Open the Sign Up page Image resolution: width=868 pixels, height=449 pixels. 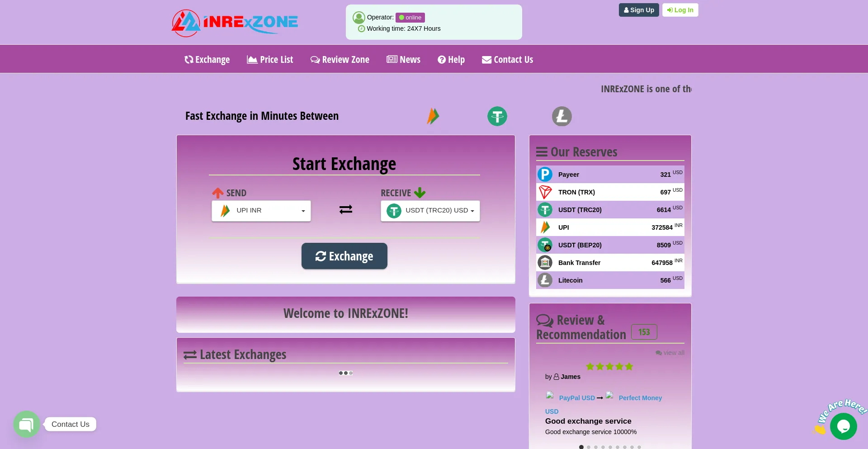[639, 10]
